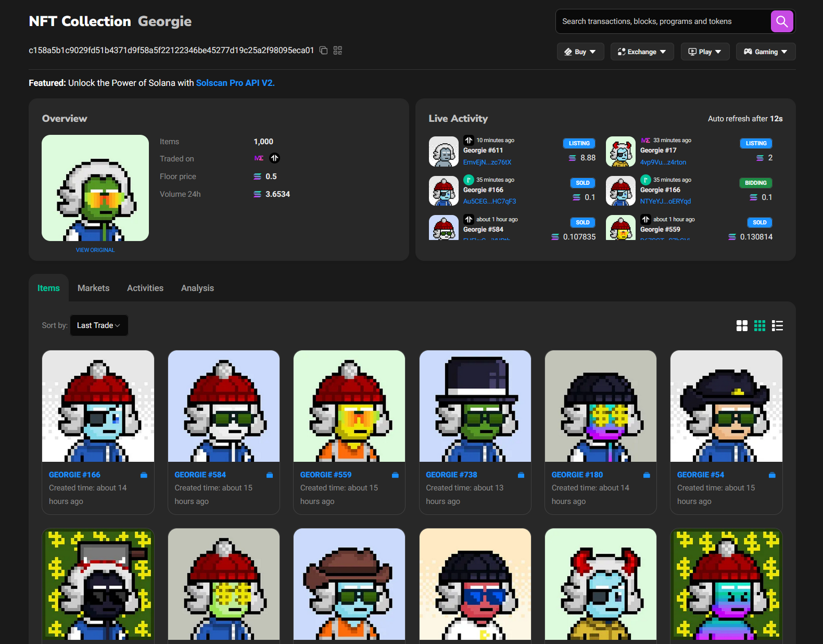
Task: Click marketplace icon on Georgie #584 activity
Action: tap(469, 219)
